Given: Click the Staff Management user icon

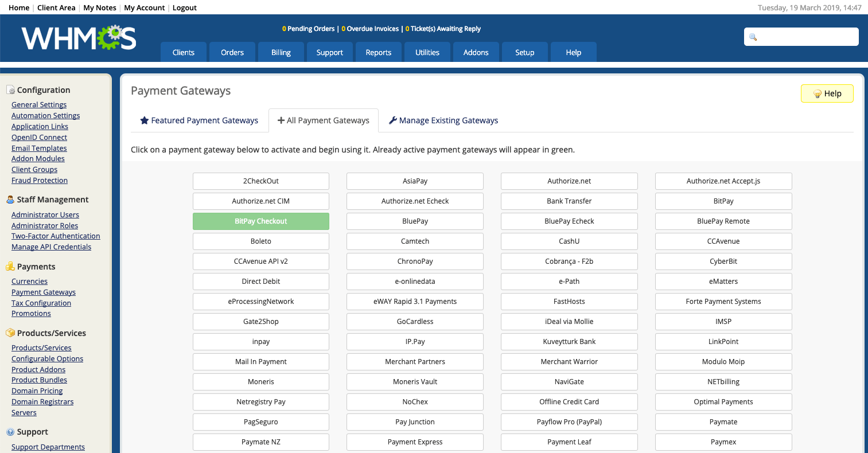Looking at the screenshot, I should tap(10, 200).
